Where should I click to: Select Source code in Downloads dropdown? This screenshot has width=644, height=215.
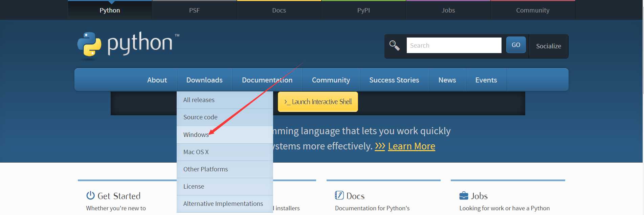[225, 117]
